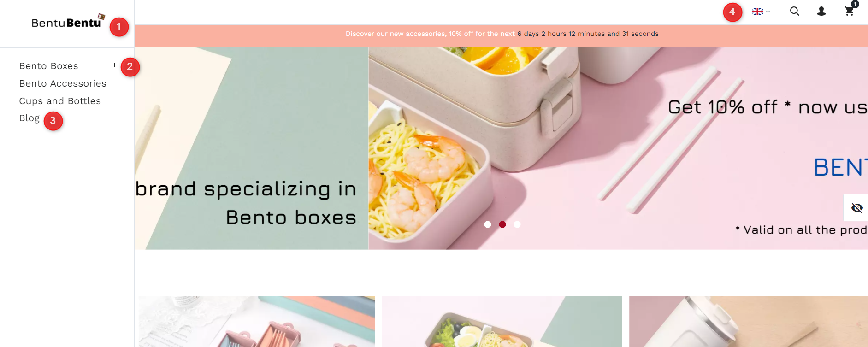Open the bento box salad product thumbnail
Screen dimensions: 868x347
coord(502,322)
